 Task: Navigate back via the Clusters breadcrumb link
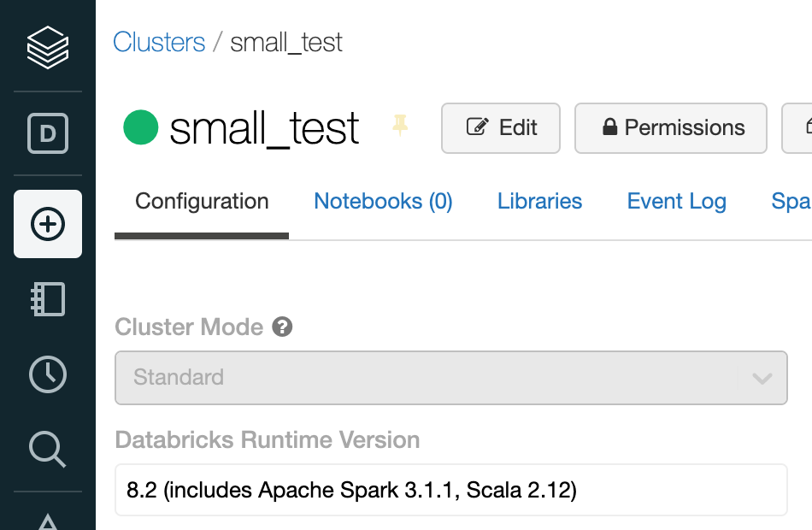point(159,41)
